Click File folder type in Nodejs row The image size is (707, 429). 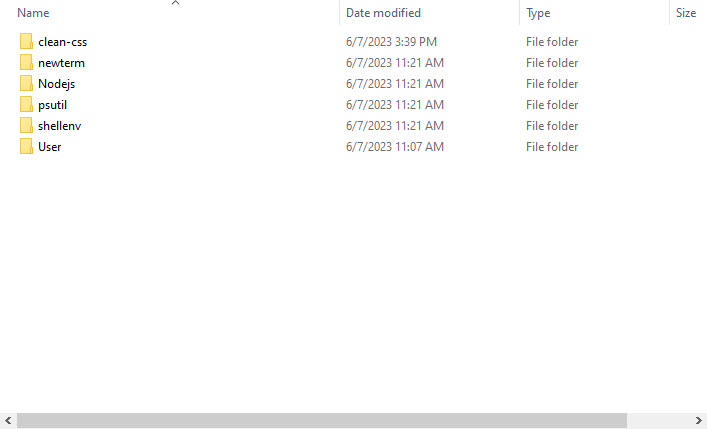tap(552, 84)
